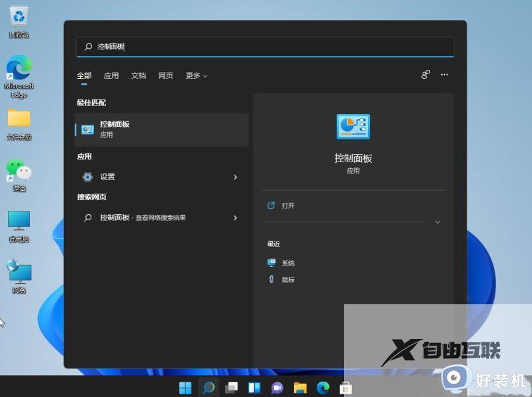The image size is (532, 397).
Task: Open the 网络 Network desktop icon
Action: pos(19,277)
